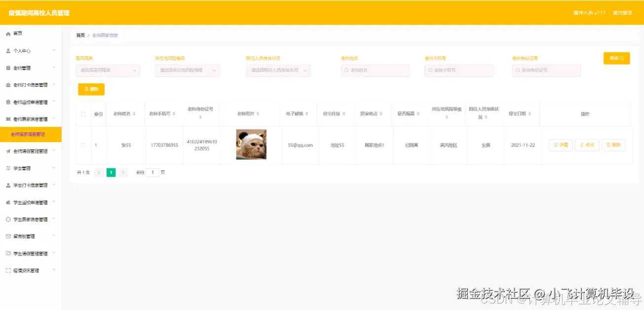Click the 学生打卡信息管理 sidebar icon
The height and width of the screenshot is (310, 644).
tap(8, 185)
